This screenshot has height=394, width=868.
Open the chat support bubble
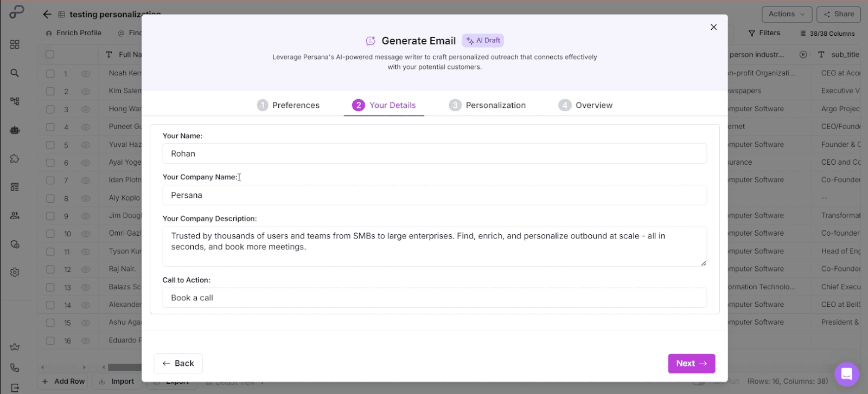(x=846, y=374)
